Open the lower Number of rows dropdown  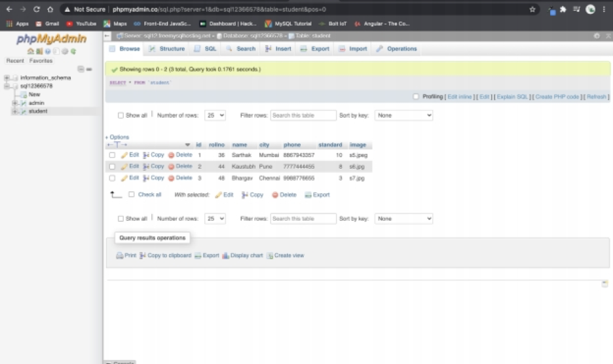(215, 219)
